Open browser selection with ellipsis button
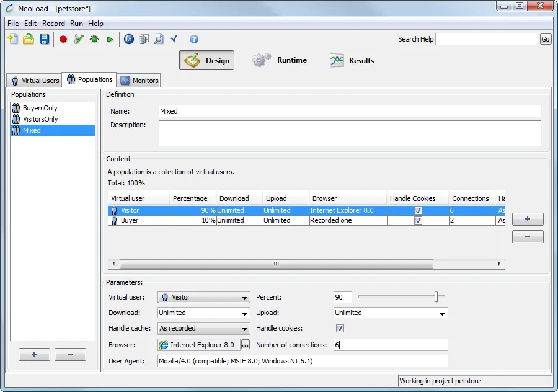558x392 pixels. 246,345
